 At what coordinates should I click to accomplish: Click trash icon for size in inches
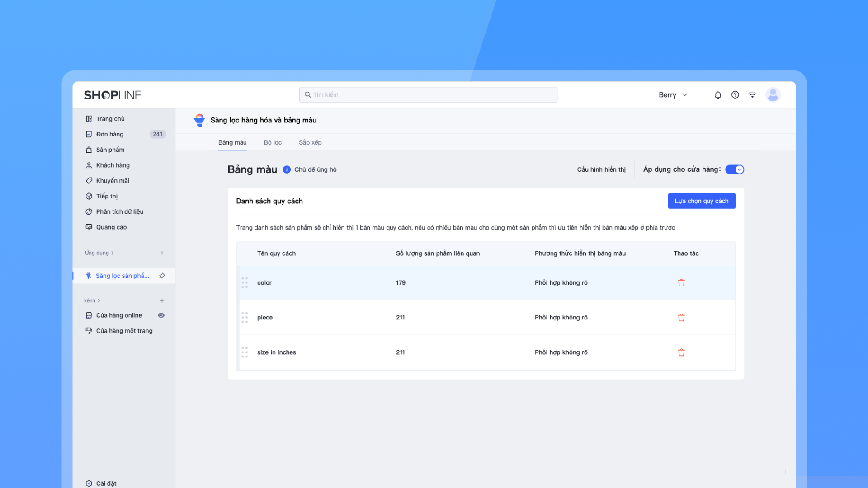pyautogui.click(x=681, y=352)
